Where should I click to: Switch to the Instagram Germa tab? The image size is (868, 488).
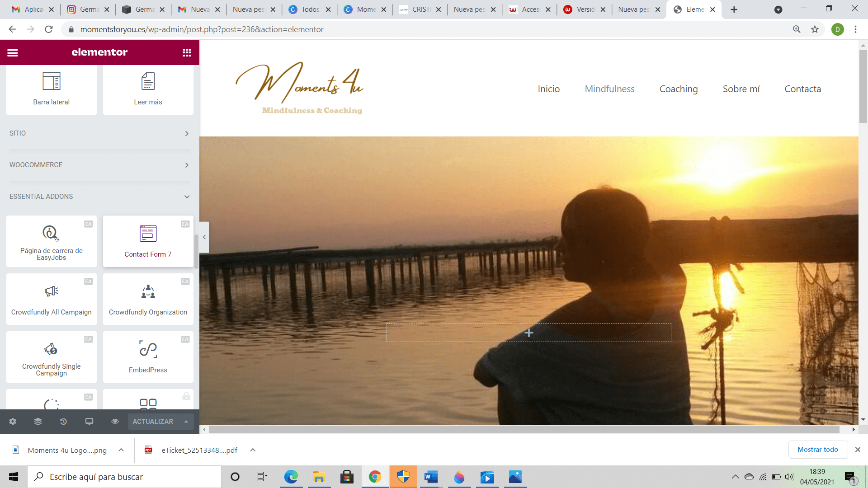(88, 9)
